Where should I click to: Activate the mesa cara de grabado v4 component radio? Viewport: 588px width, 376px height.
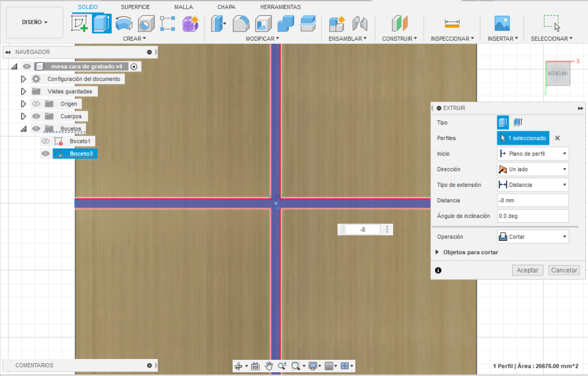(134, 66)
